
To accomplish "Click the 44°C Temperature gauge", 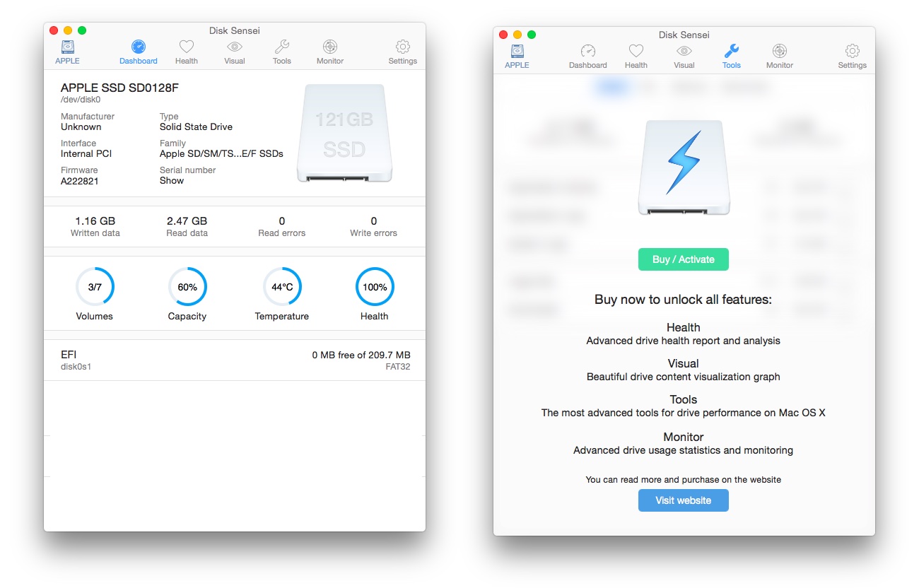I will click(x=282, y=287).
